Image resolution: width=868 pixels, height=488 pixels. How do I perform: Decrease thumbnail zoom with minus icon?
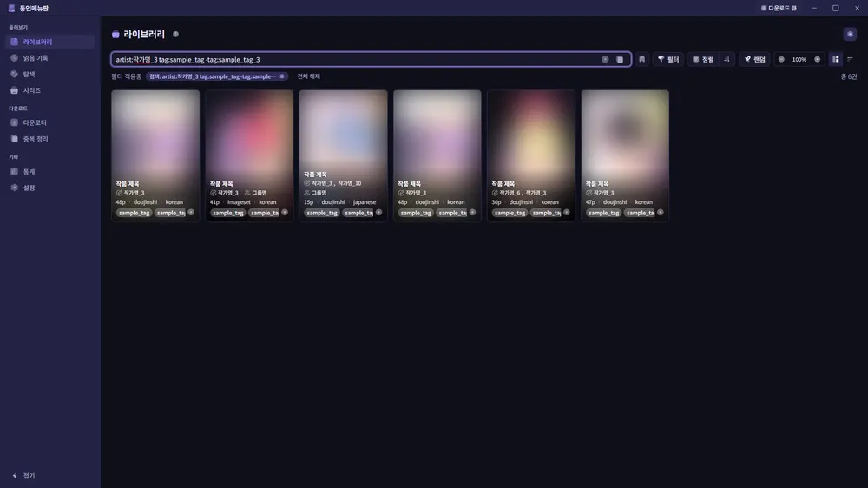[x=781, y=59]
